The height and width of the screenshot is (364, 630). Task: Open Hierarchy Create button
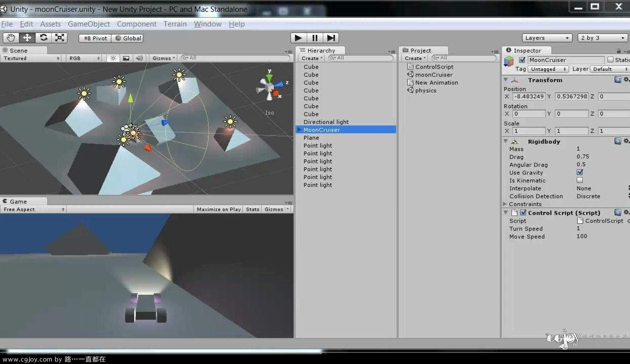(x=312, y=58)
